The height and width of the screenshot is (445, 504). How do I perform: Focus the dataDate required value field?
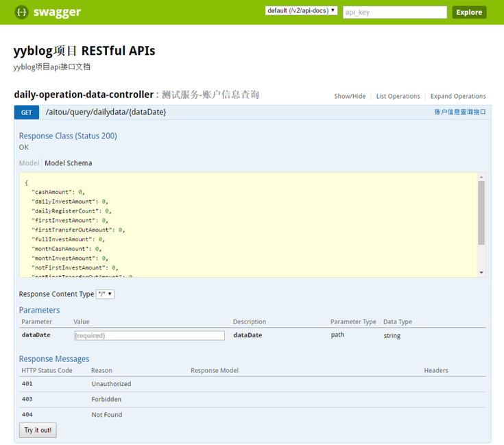pyautogui.click(x=149, y=335)
